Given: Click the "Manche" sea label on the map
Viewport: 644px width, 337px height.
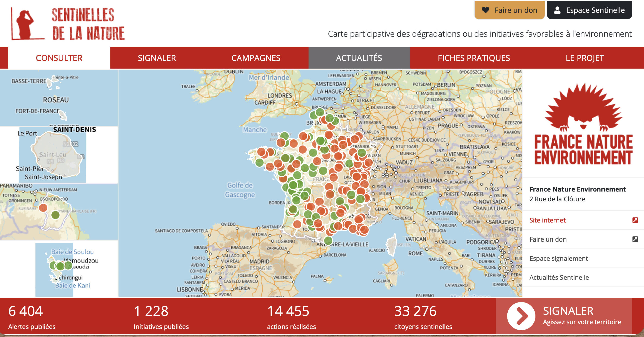Looking at the screenshot, I should click(x=255, y=130).
